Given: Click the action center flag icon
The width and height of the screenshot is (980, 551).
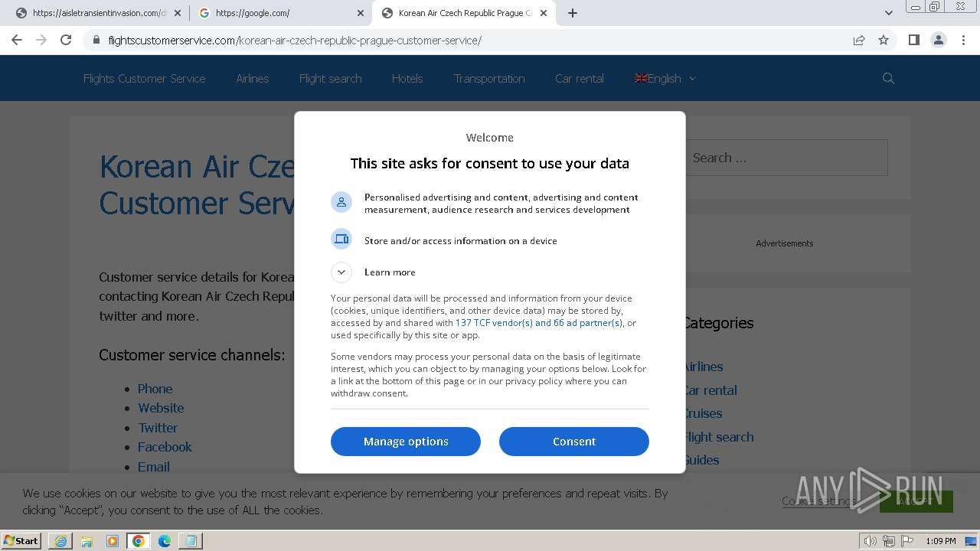Looking at the screenshot, I should tap(908, 541).
